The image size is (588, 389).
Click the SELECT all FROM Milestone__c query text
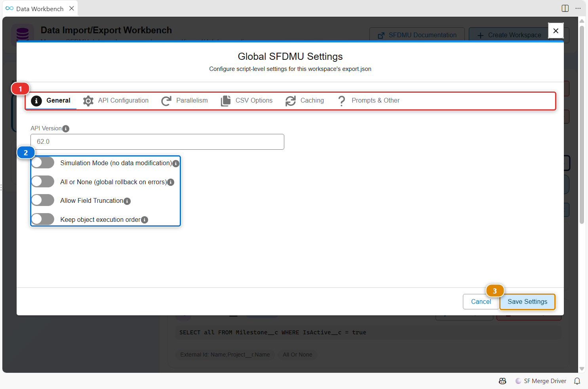[273, 333]
